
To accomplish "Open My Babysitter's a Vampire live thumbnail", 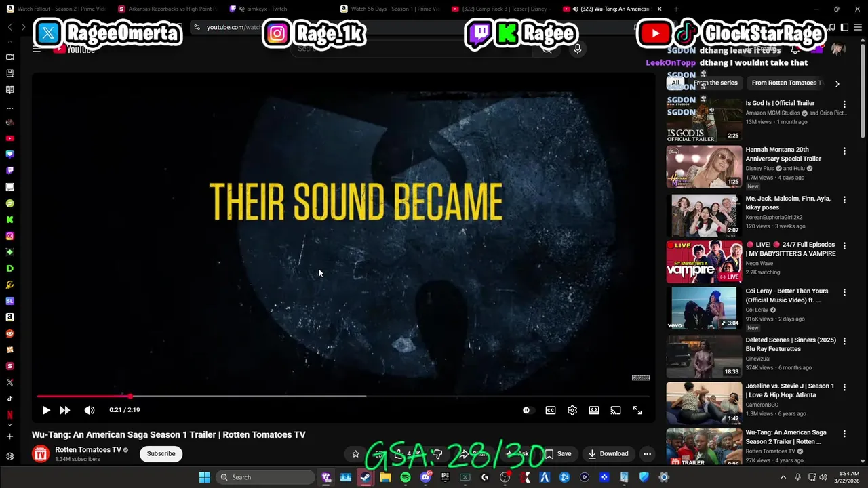I will 704,262.
